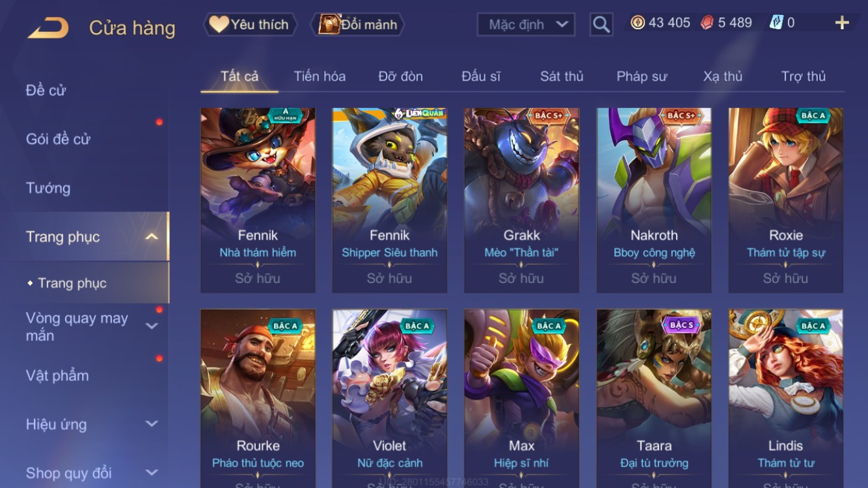Open Tướng in the left sidebar

point(48,188)
